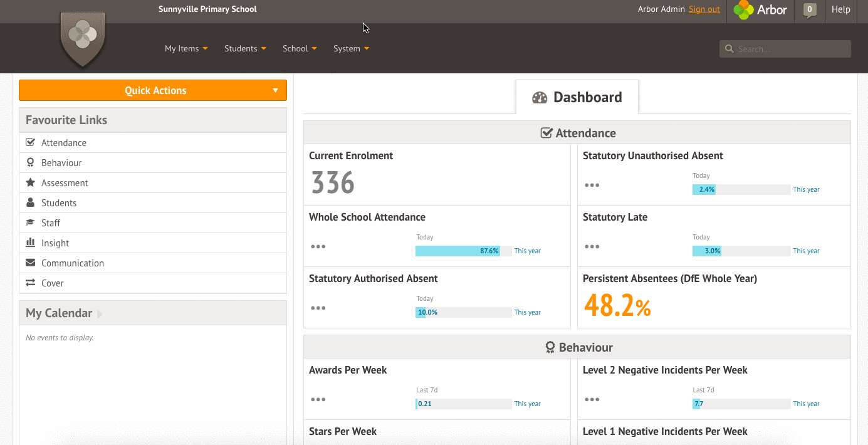Click the Behaviour section header rosette icon
This screenshot has height=445, width=868.
[550, 347]
